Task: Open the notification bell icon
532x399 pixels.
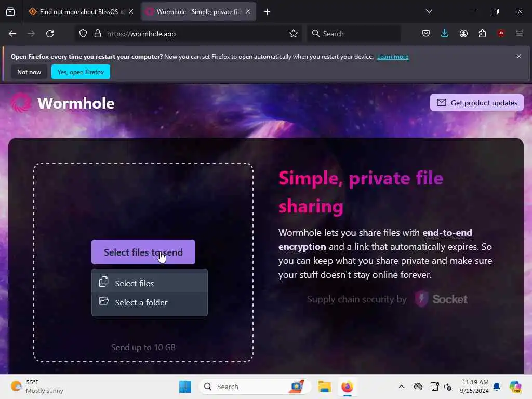Action: click(497, 387)
